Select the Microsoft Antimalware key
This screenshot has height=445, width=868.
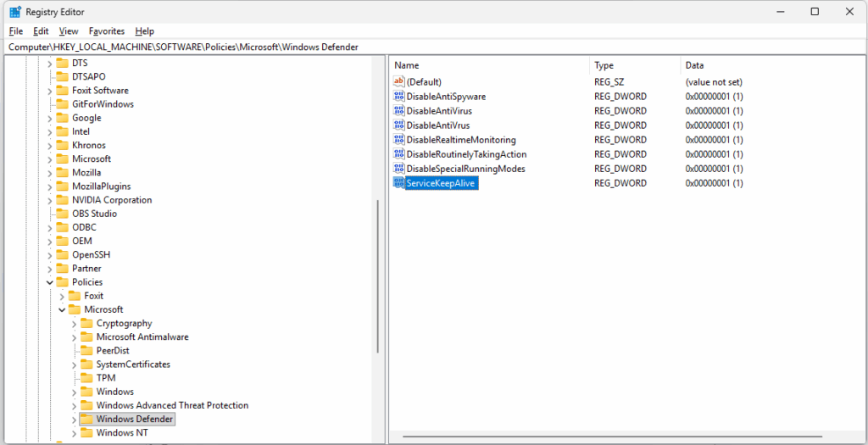pyautogui.click(x=142, y=337)
